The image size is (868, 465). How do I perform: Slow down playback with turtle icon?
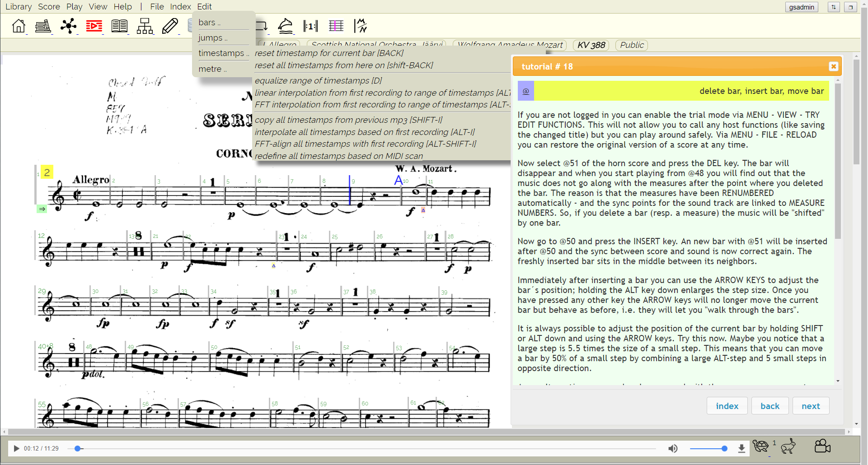pyautogui.click(x=761, y=446)
